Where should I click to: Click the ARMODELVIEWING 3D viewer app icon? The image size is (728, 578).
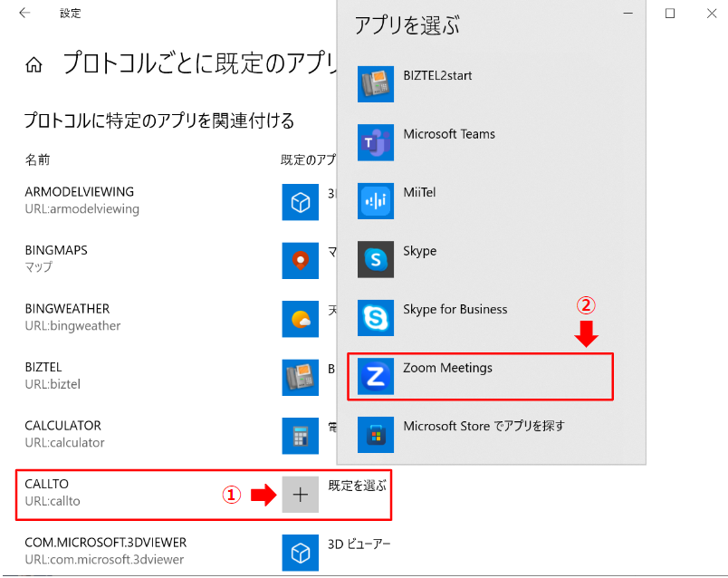301,202
